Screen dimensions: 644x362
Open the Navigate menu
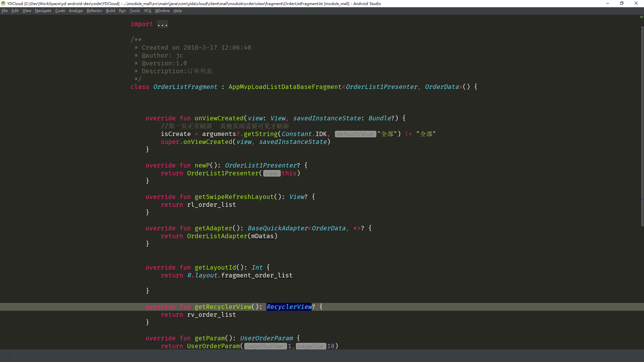click(43, 10)
